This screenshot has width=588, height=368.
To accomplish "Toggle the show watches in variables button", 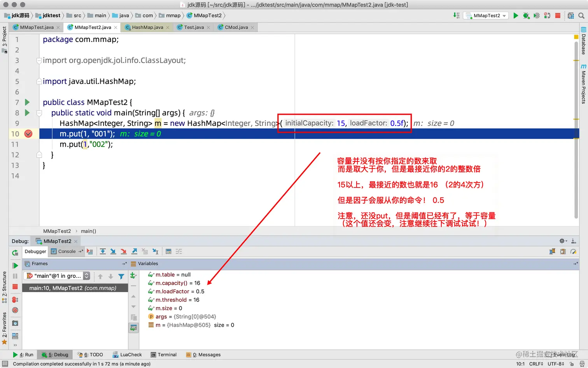I will pyautogui.click(x=133, y=328).
